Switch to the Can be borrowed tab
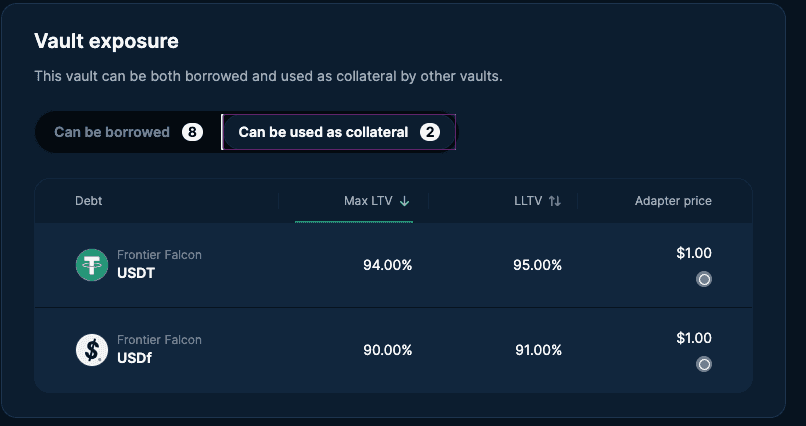Screen dimensions: 806x426 [x=112, y=132]
